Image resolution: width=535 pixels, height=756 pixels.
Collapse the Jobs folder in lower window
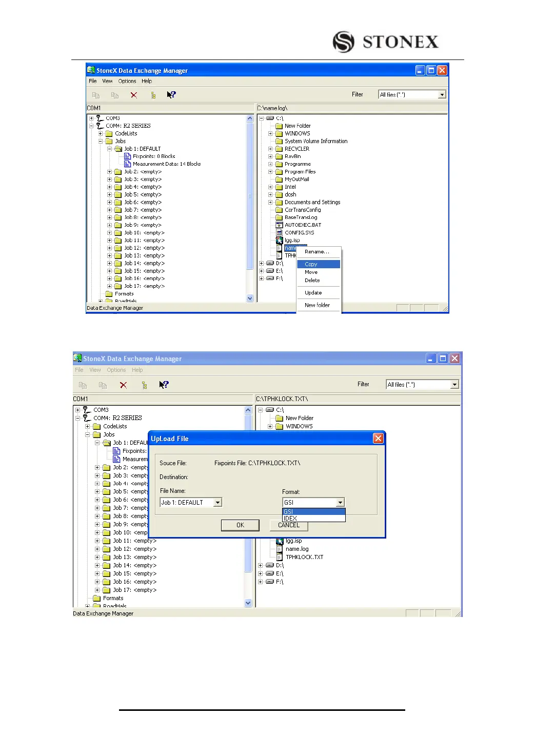(88, 434)
